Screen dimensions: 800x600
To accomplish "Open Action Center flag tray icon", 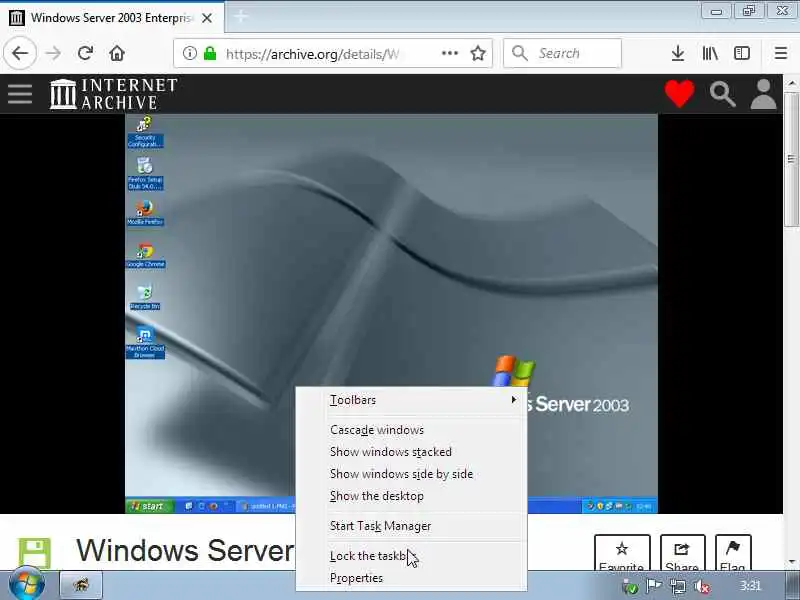I will pos(654,586).
